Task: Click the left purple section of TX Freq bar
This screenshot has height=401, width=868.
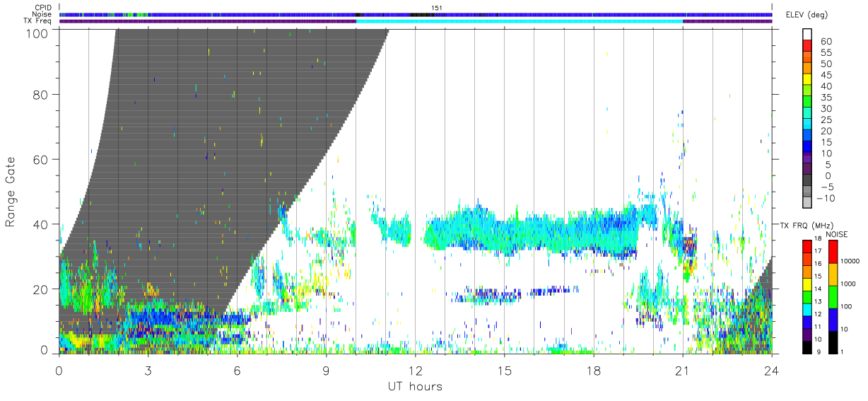Action: point(208,21)
